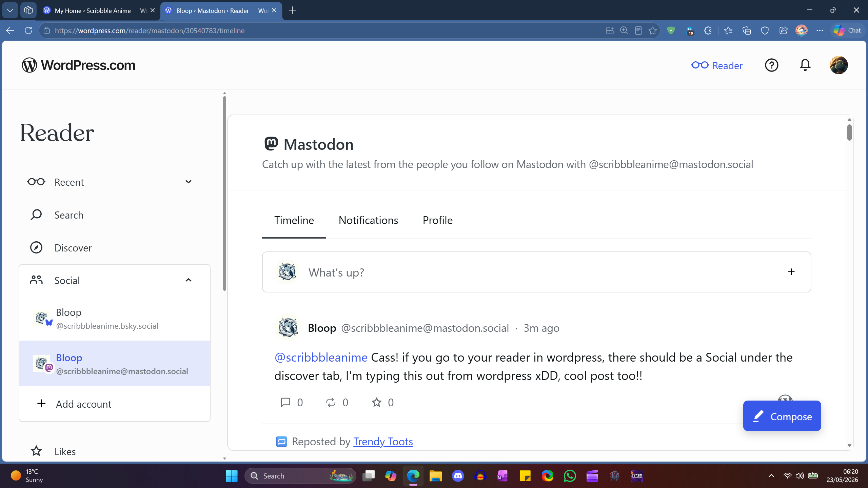
Task: Open the browser tab search dropdown
Action: 10,10
